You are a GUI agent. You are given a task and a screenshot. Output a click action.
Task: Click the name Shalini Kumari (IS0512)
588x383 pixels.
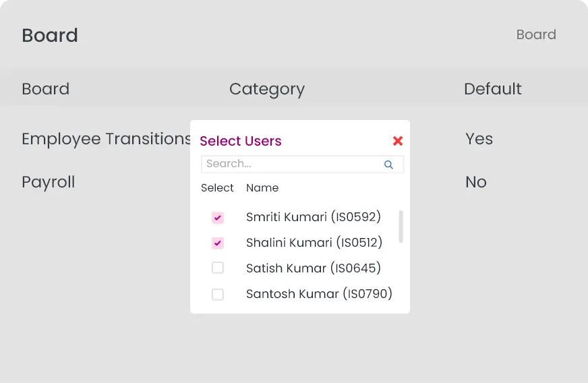click(314, 243)
